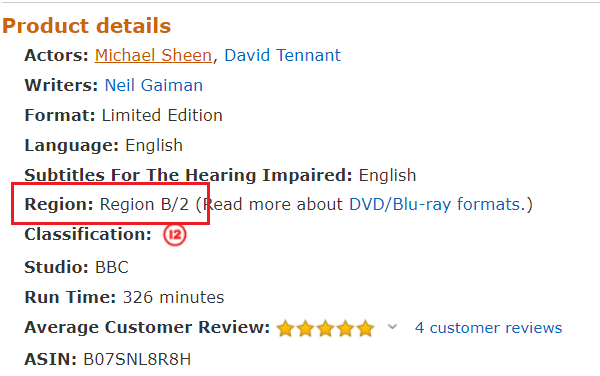Follow the DVD/Blu-ray formats link
The width and height of the screenshot is (600, 376).
coord(435,204)
